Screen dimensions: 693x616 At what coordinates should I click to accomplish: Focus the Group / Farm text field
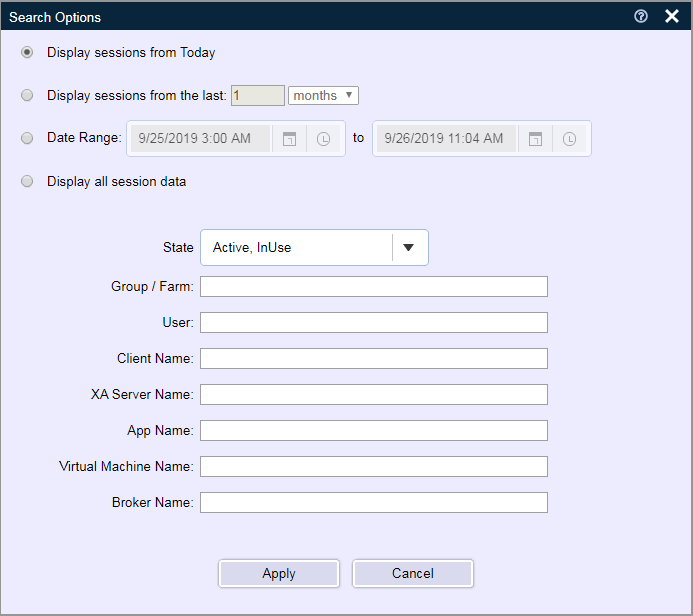click(374, 287)
